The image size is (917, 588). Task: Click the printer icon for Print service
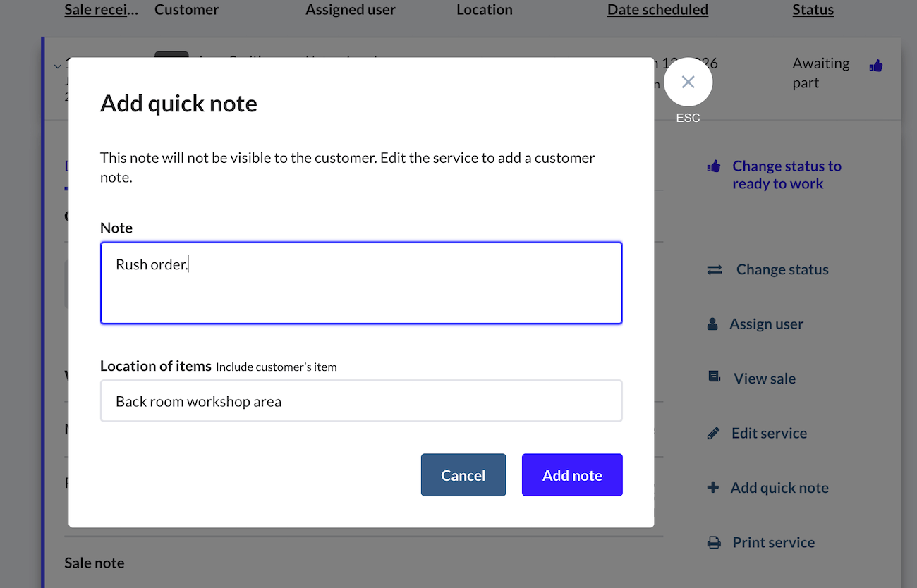(714, 542)
